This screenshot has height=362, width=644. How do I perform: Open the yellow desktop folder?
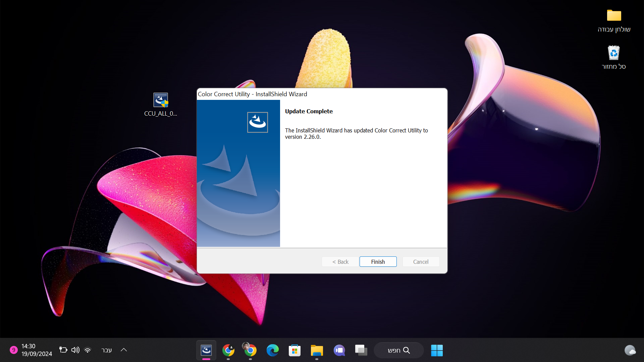(614, 16)
